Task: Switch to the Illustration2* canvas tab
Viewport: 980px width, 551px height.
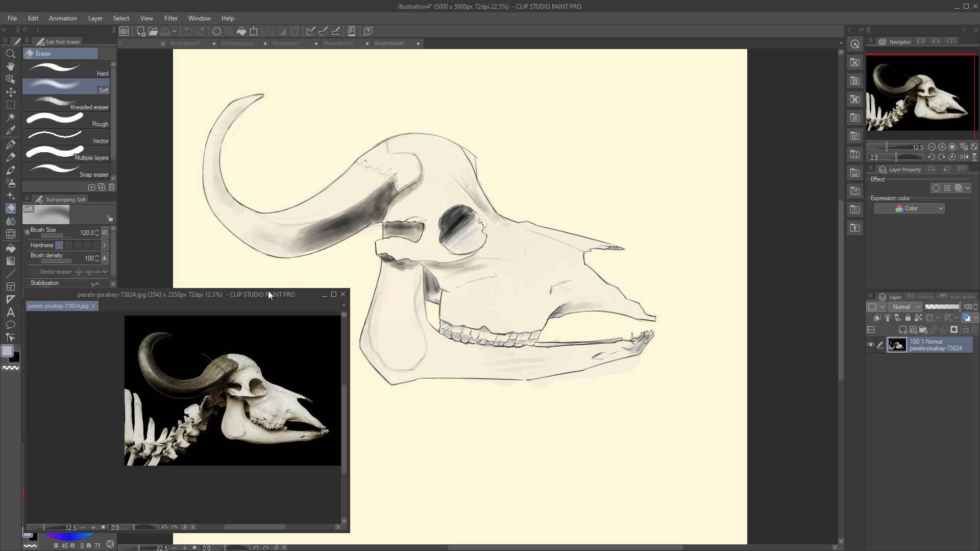Action: pyautogui.click(x=193, y=43)
